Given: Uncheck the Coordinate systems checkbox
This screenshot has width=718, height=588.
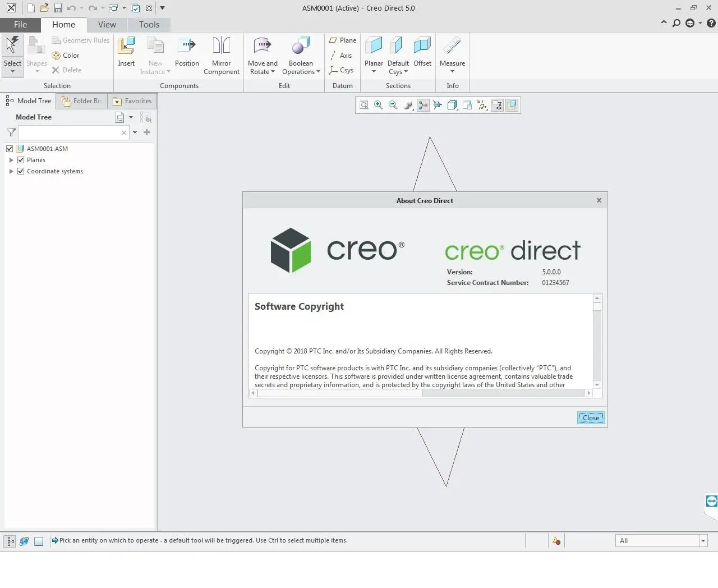Looking at the screenshot, I should point(21,171).
